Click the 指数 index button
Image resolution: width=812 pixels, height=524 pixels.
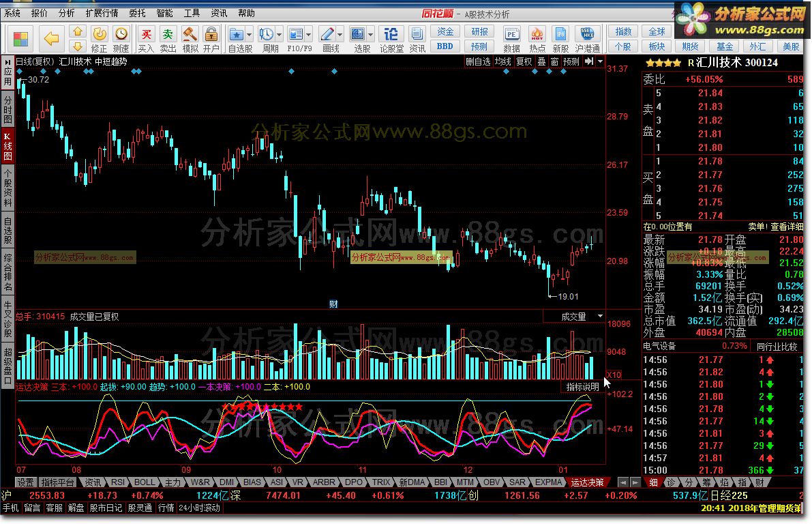(x=623, y=31)
